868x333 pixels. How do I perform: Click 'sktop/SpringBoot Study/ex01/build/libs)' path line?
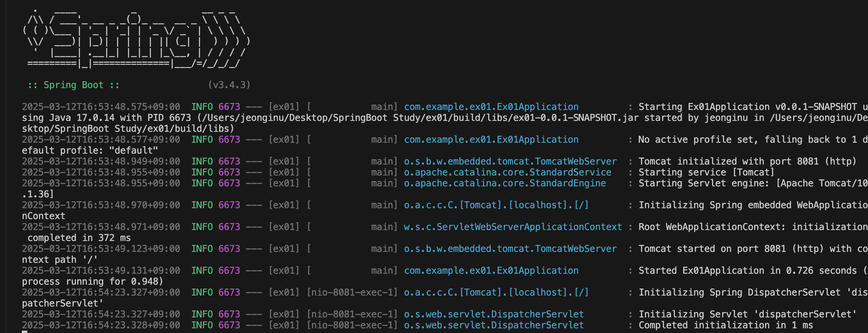pos(128,129)
